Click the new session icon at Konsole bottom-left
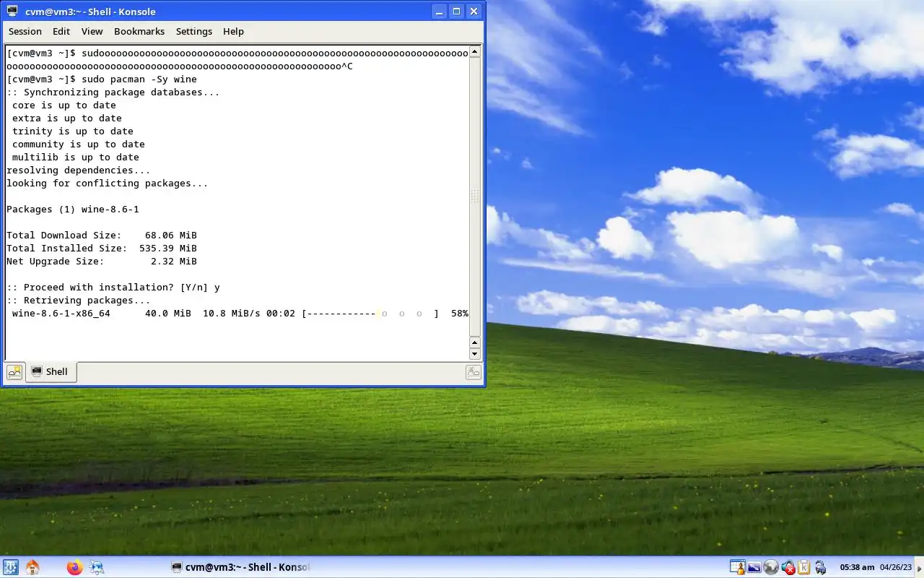 (x=14, y=372)
